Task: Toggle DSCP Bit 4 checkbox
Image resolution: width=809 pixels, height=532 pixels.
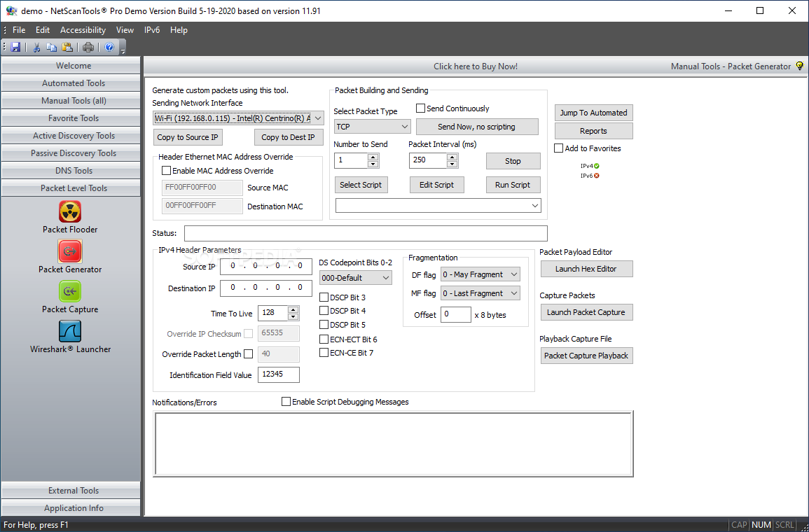Action: [324, 311]
